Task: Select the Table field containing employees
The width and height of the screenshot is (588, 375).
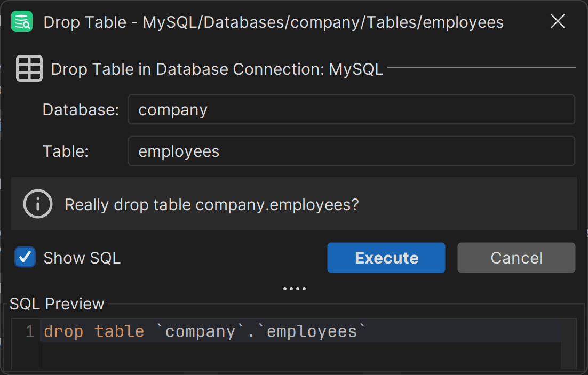Action: click(x=352, y=151)
